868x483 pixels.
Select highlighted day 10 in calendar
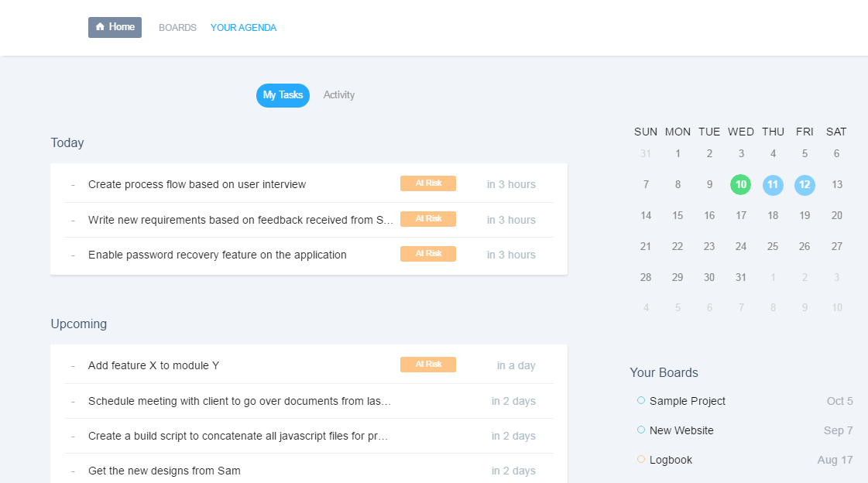click(x=741, y=184)
